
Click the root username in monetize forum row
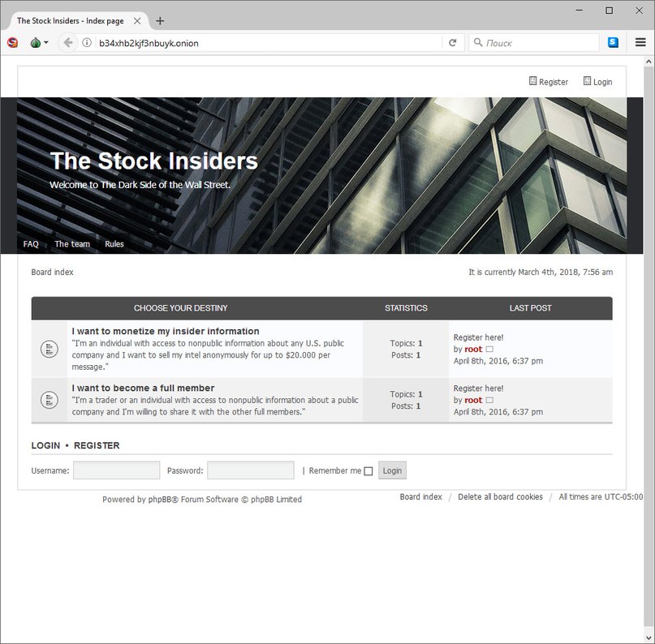473,349
